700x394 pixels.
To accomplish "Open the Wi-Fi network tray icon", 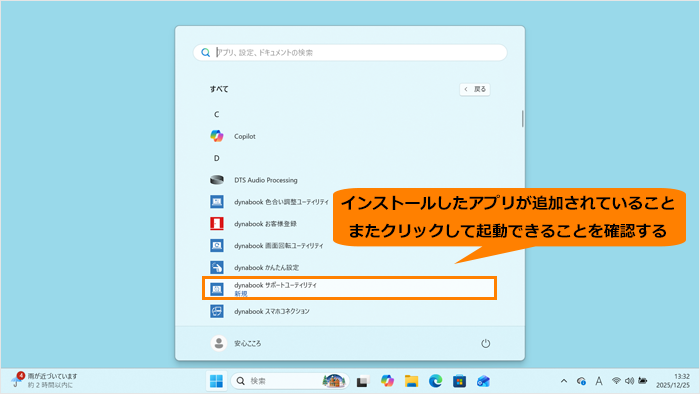I will point(616,381).
